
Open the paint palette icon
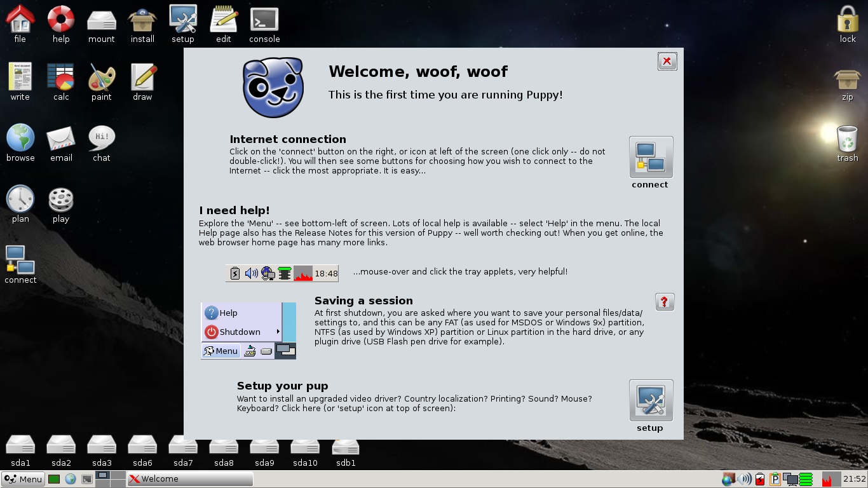102,77
